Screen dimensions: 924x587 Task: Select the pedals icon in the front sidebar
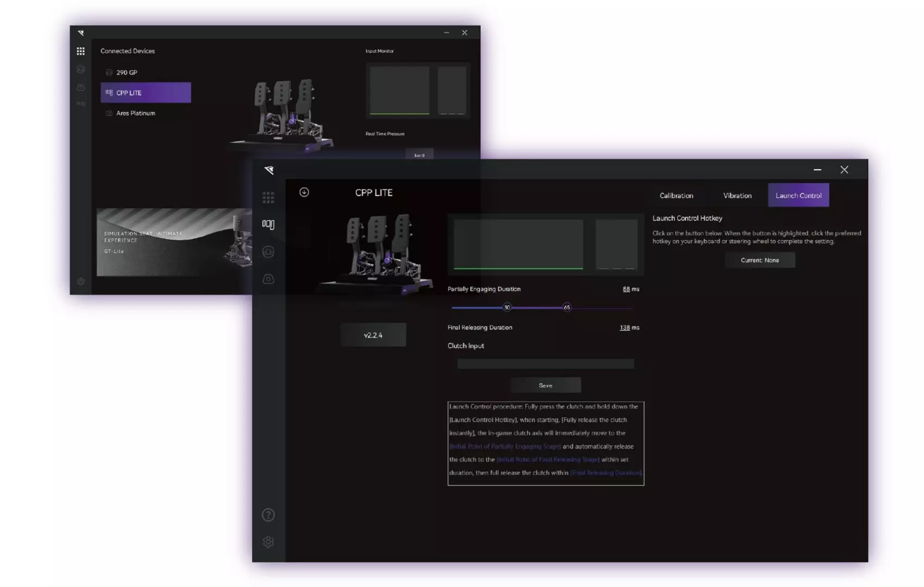click(268, 224)
